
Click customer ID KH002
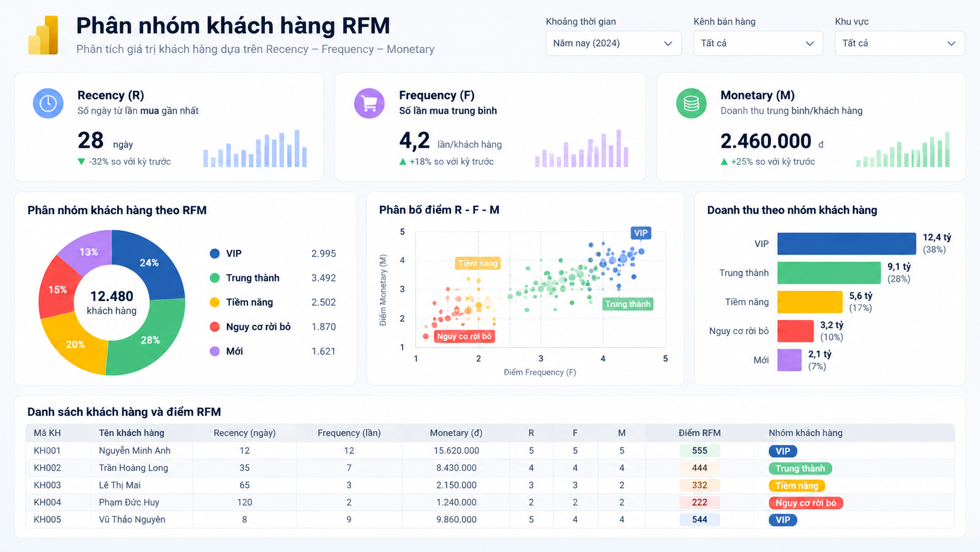coord(47,468)
